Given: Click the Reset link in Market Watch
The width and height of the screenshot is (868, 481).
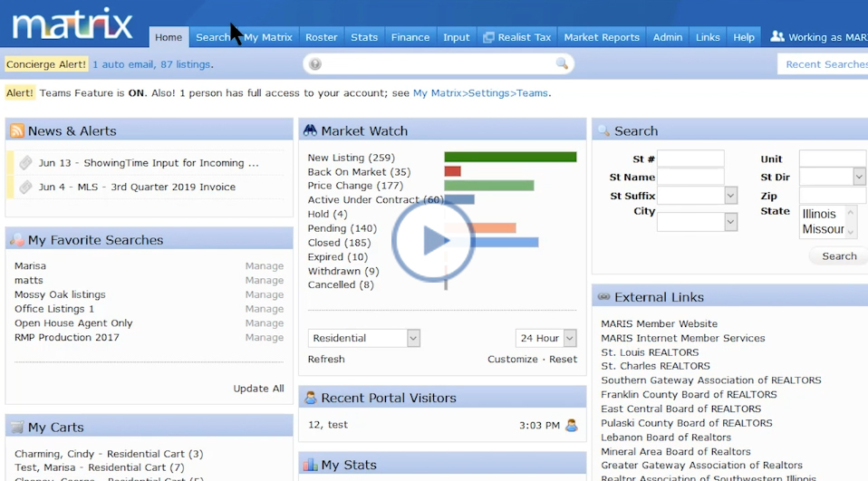Looking at the screenshot, I should point(563,360).
